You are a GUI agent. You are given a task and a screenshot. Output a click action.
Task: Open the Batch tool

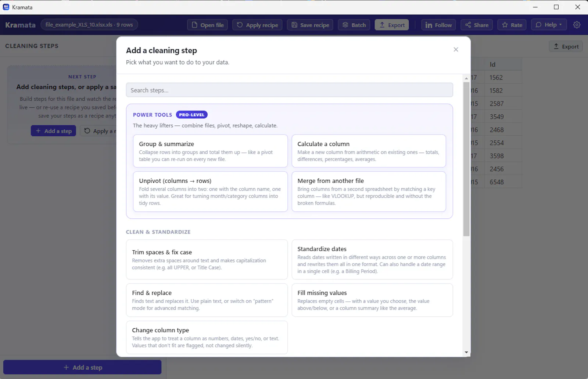point(354,25)
